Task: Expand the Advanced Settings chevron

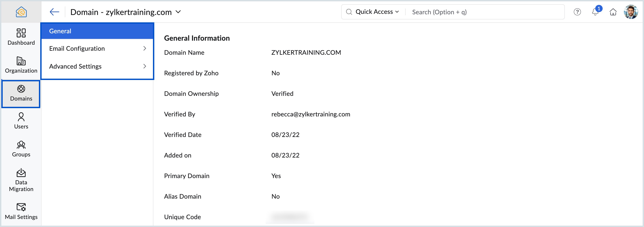Action: pos(144,66)
